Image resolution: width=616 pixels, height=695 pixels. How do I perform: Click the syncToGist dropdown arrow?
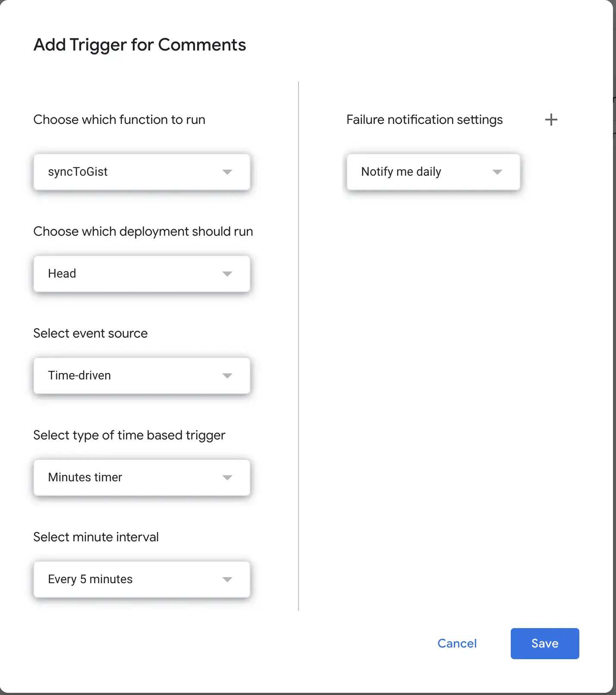tap(228, 172)
